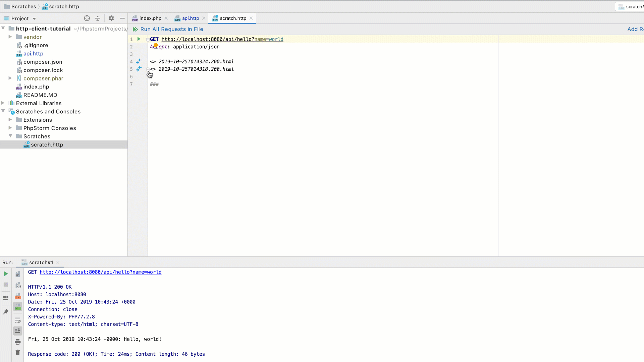Toggle HTML preview of the response
This screenshot has width=644, height=362.
pyautogui.click(x=18, y=306)
